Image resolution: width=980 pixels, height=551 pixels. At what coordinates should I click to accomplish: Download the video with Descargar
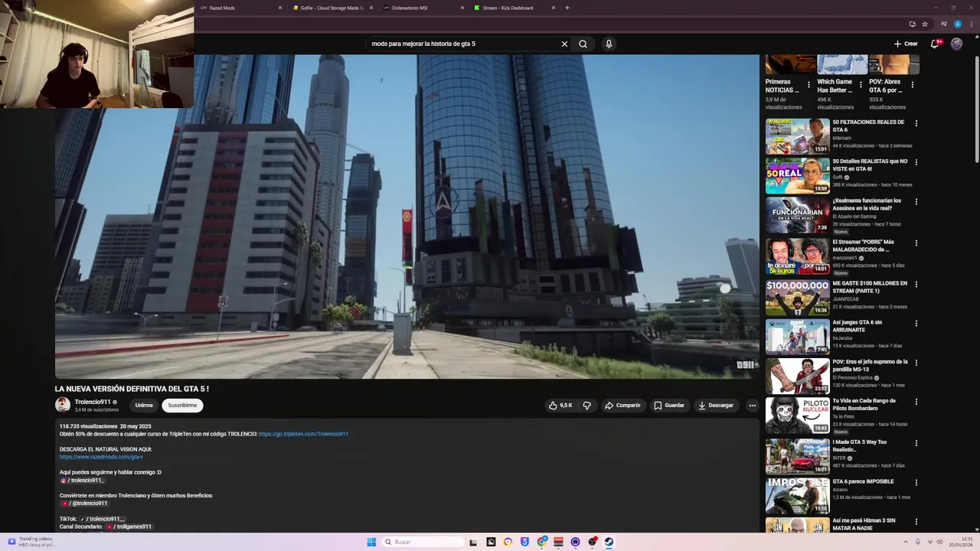(x=715, y=406)
